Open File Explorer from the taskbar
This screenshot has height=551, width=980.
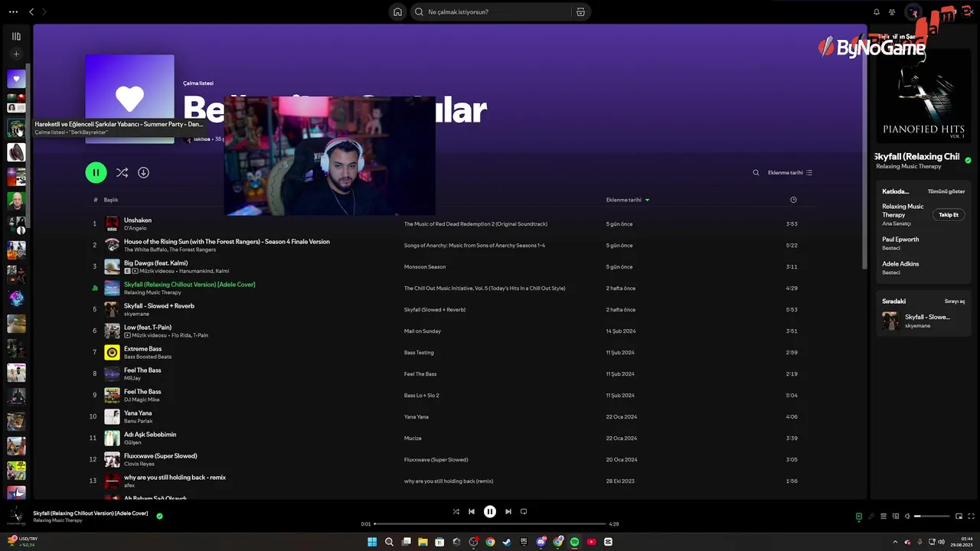point(423,542)
